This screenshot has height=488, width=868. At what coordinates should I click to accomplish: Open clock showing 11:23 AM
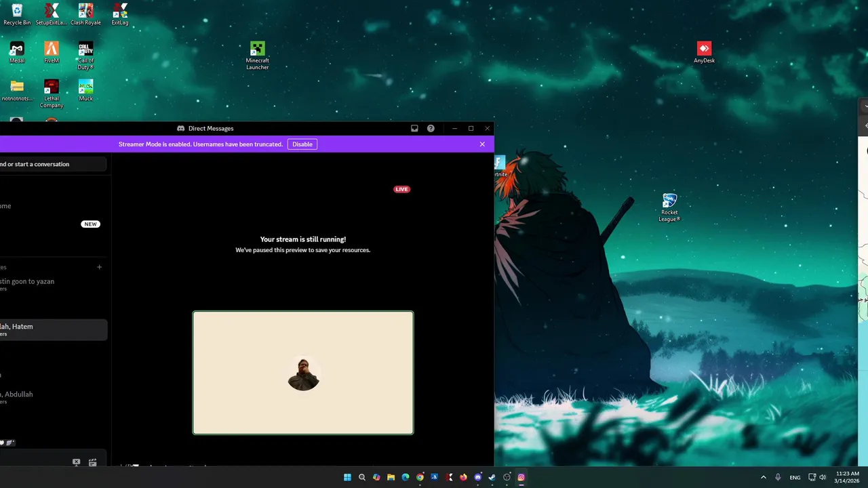(x=848, y=477)
